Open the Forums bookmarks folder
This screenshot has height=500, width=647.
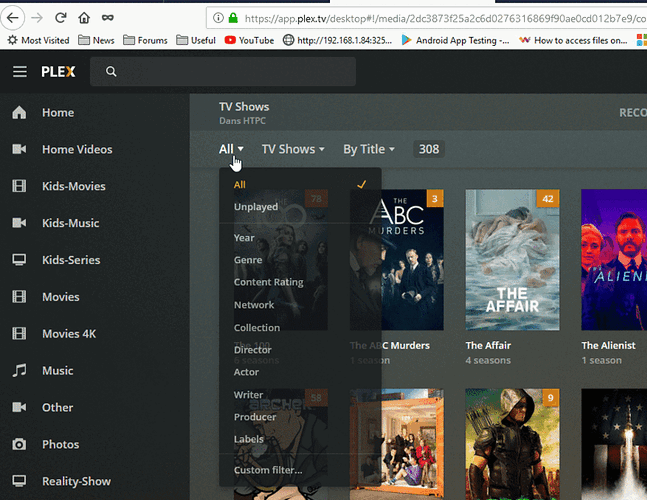coord(145,40)
